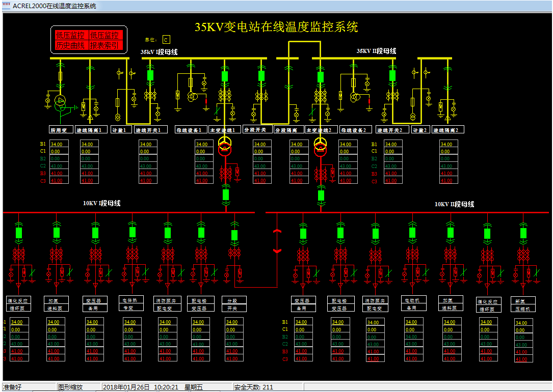This screenshot has height=392, width=553.
Task: Click red bus-tie chevron between 10KV buses
Action: (x=277, y=241)
